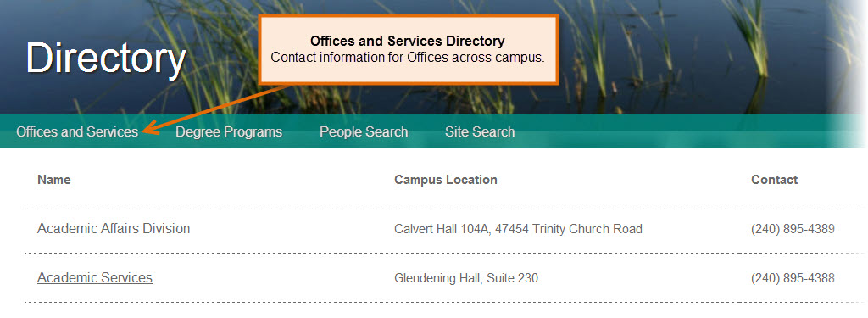The width and height of the screenshot is (868, 318).
Task: Switch to Degree Programs tab
Action: pyautogui.click(x=229, y=131)
